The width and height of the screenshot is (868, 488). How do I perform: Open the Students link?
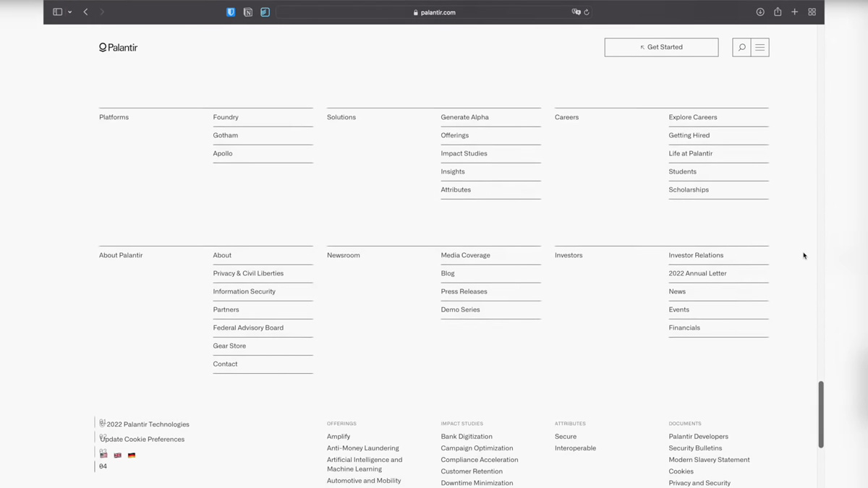682,171
